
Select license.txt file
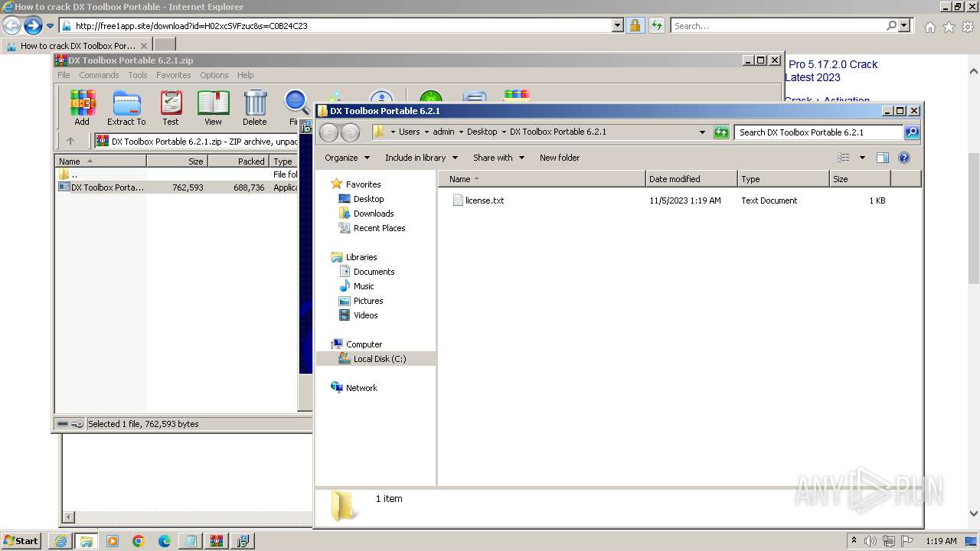pos(484,201)
